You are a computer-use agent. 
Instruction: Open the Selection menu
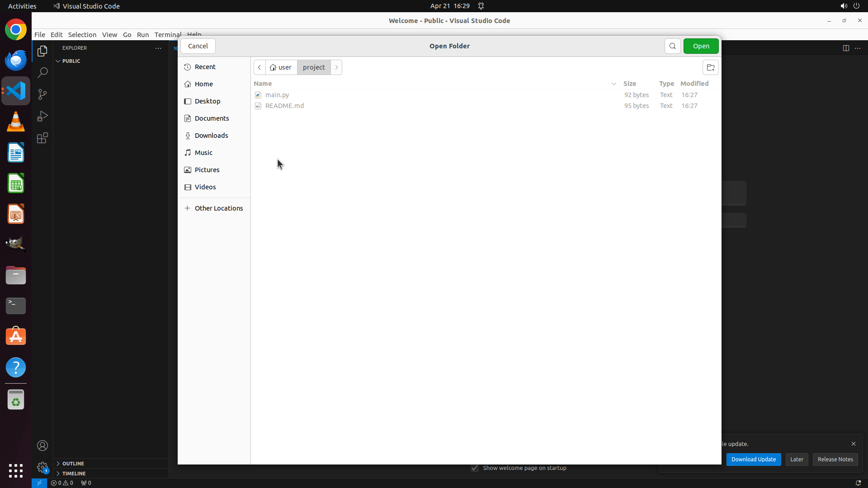click(x=82, y=35)
